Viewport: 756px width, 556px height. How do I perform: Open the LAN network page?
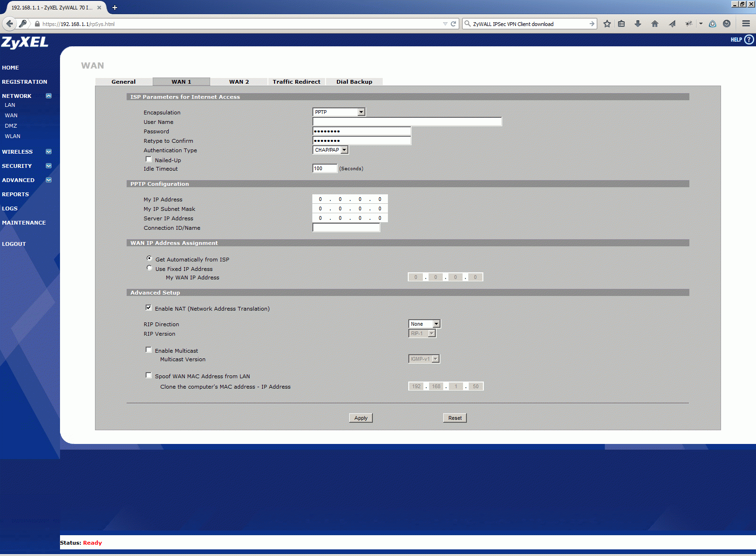pos(10,105)
